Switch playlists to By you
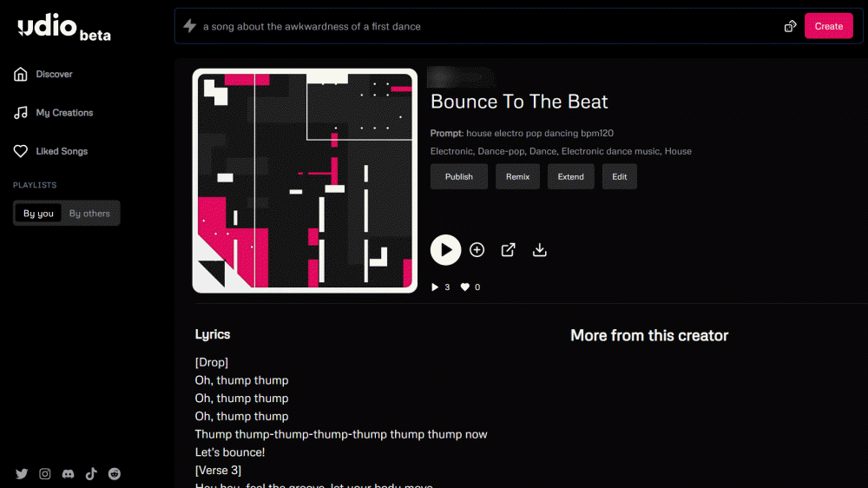The height and width of the screenshot is (488, 868). point(38,214)
